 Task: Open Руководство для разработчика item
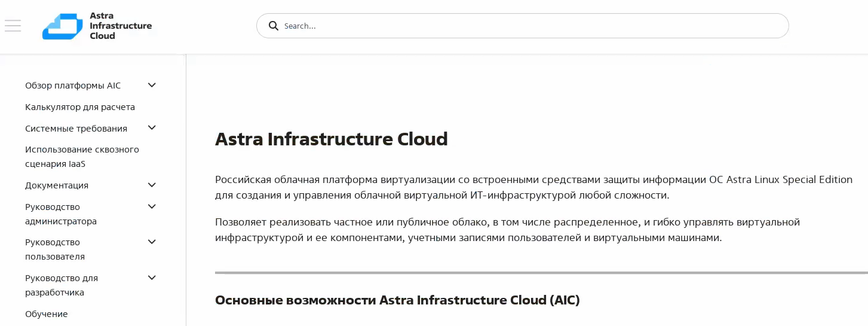[x=62, y=285]
